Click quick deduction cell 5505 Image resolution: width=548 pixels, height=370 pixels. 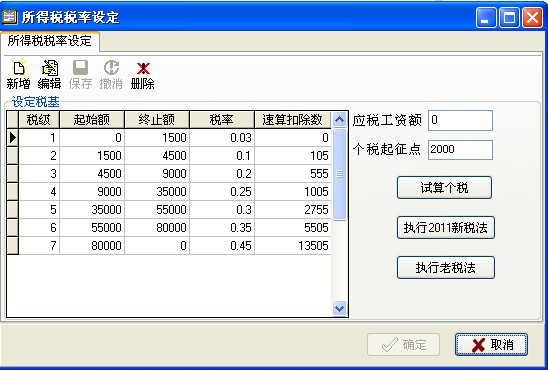tap(293, 227)
